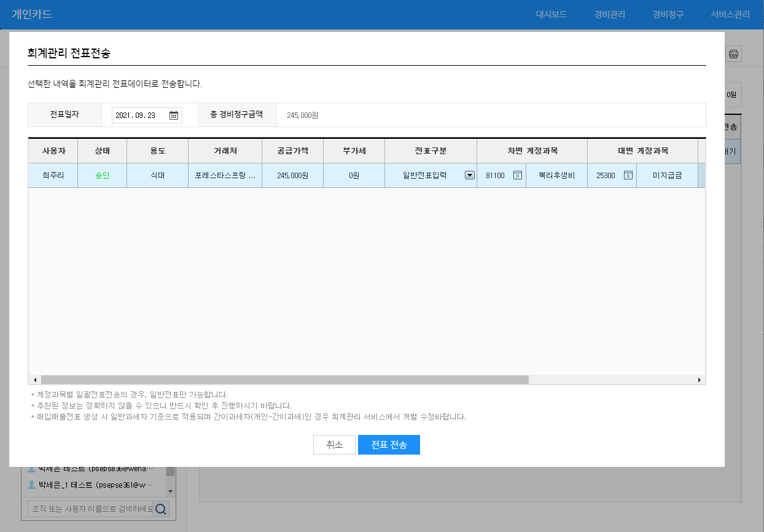764x532 pixels.
Task: Click the horizontal scrollbar right arrow
Action: point(700,380)
